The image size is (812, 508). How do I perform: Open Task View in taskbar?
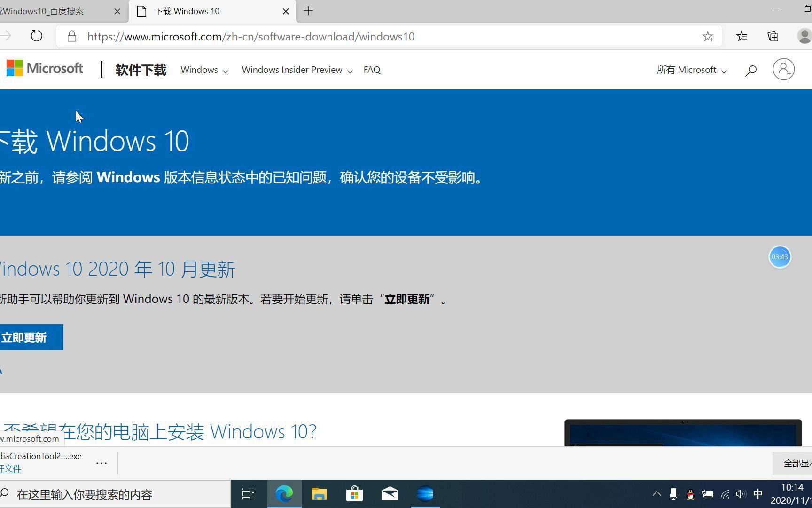(x=248, y=494)
